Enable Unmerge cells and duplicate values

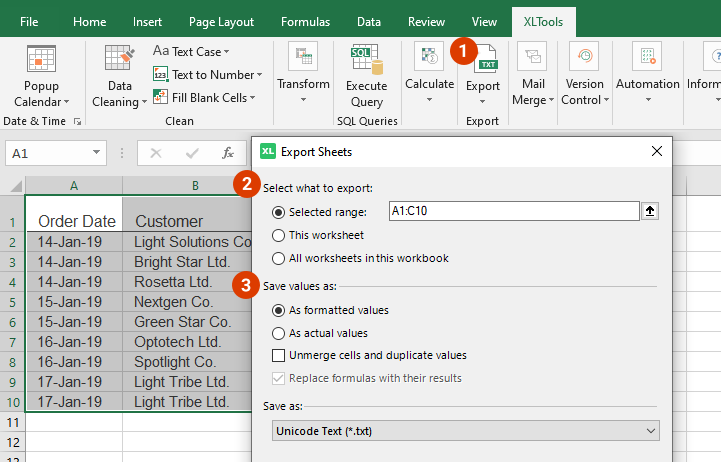pos(278,355)
